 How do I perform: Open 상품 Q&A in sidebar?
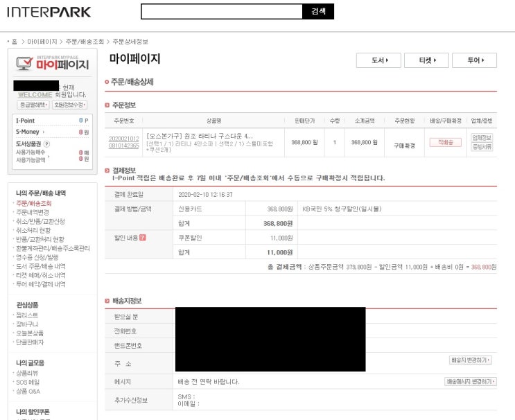[x=28, y=391]
